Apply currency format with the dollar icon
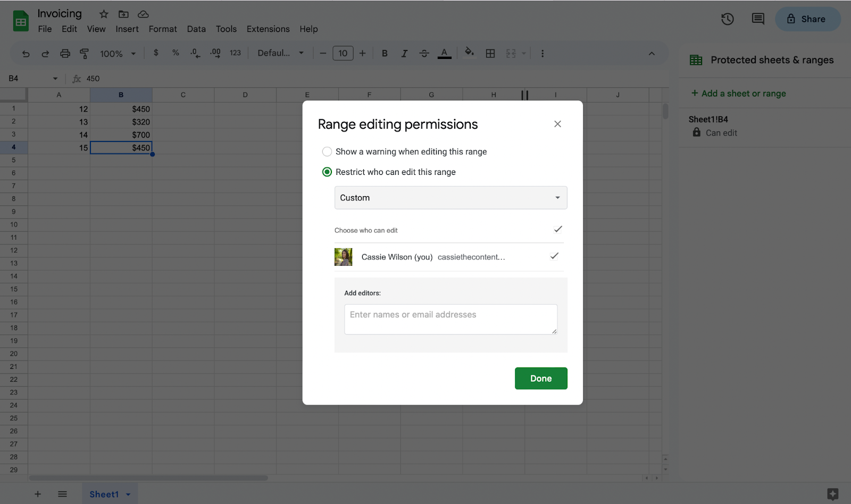The image size is (851, 504). 155,53
